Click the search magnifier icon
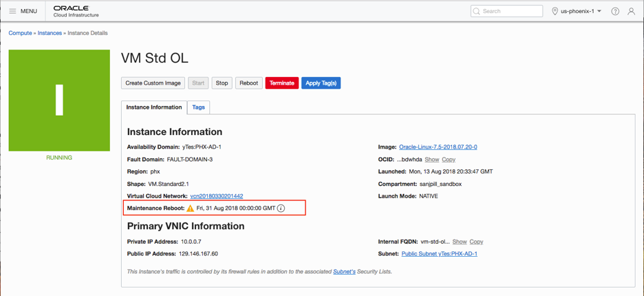The image size is (644, 296). [x=476, y=11]
